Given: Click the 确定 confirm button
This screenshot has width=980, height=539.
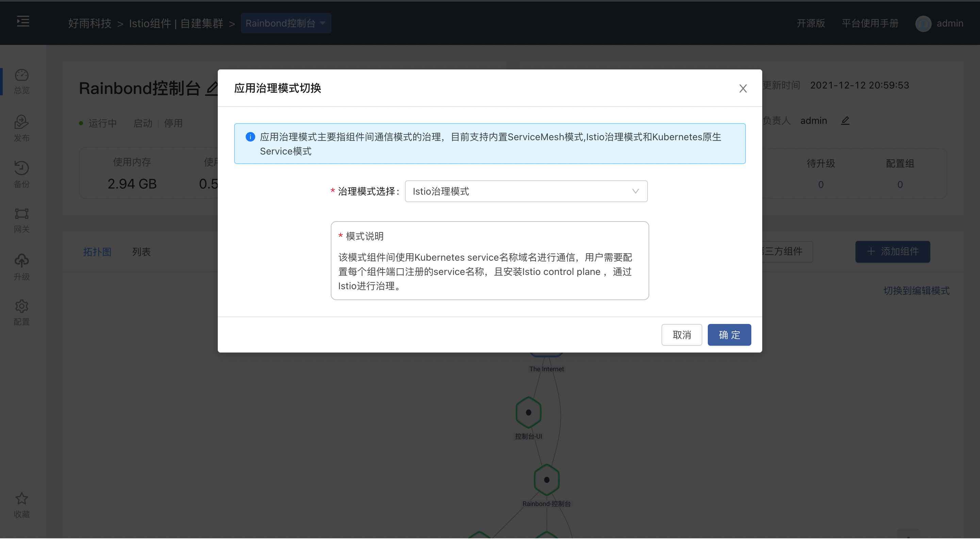Looking at the screenshot, I should 729,335.
